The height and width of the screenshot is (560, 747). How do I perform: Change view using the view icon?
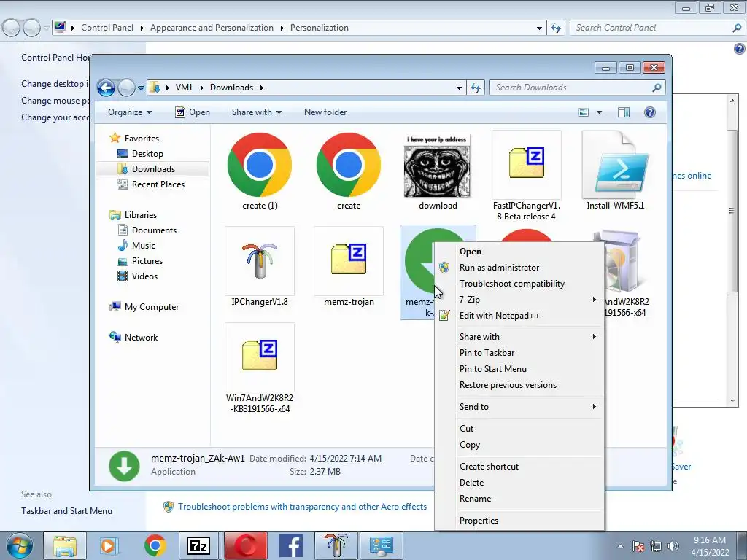[584, 112]
